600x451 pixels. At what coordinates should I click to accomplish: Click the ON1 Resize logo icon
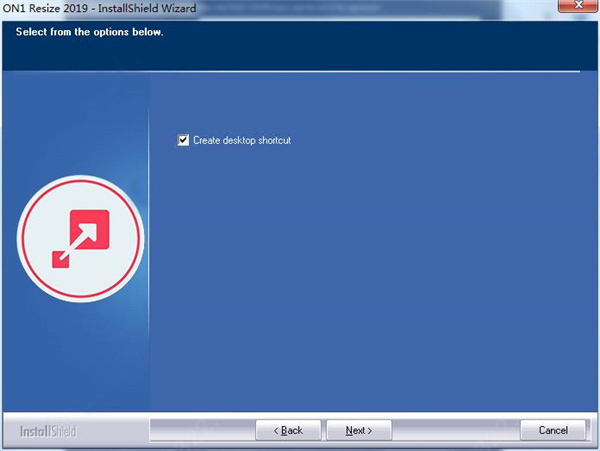(x=81, y=239)
